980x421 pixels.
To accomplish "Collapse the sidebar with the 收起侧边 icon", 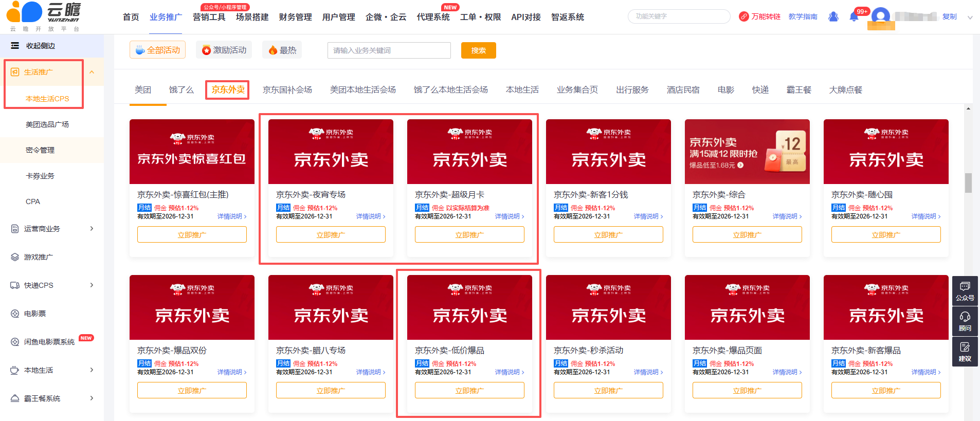I will (x=15, y=46).
